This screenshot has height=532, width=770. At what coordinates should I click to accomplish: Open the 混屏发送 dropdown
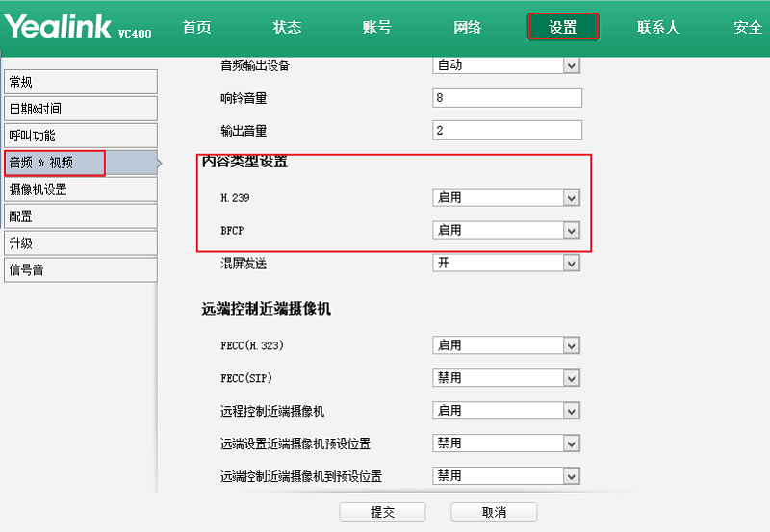(x=506, y=263)
